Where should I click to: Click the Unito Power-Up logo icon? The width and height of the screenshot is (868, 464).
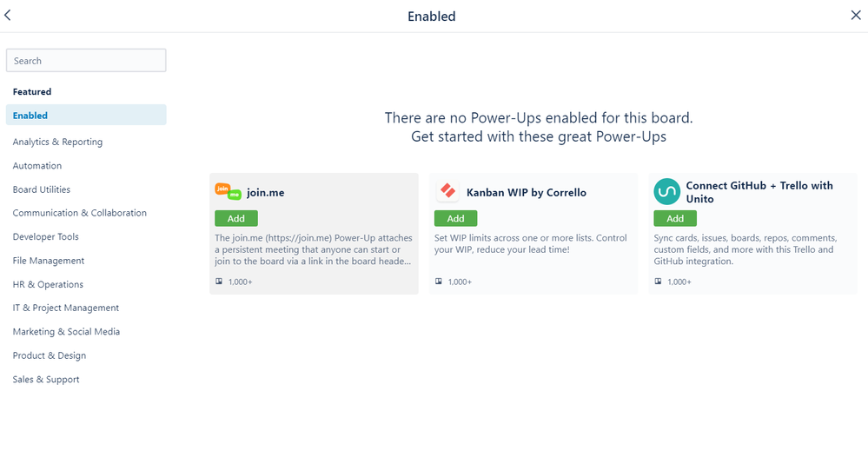click(x=667, y=191)
